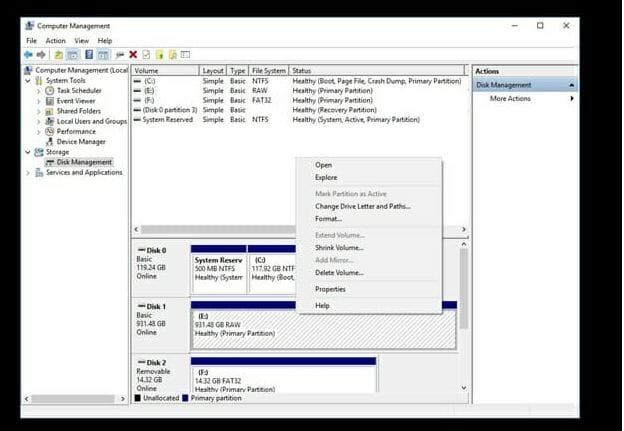Click the Performance icon in the tree
624x431 pixels.
[x=49, y=131]
